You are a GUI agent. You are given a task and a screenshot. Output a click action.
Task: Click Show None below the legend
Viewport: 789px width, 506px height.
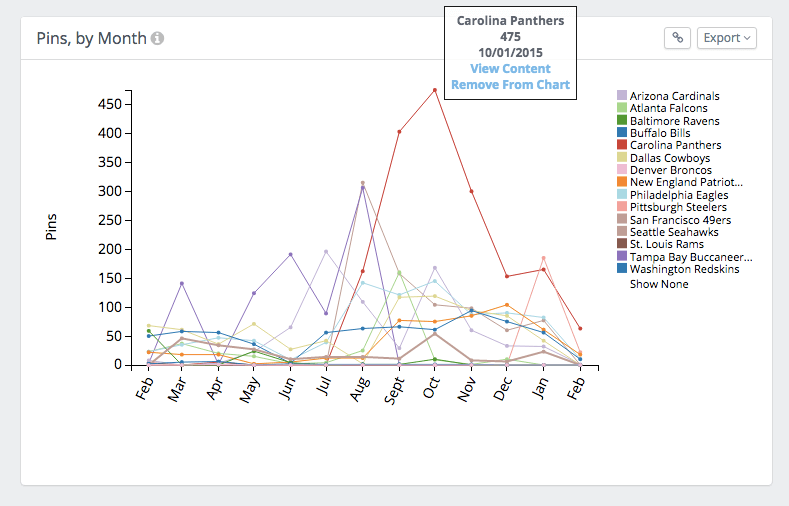pos(659,284)
